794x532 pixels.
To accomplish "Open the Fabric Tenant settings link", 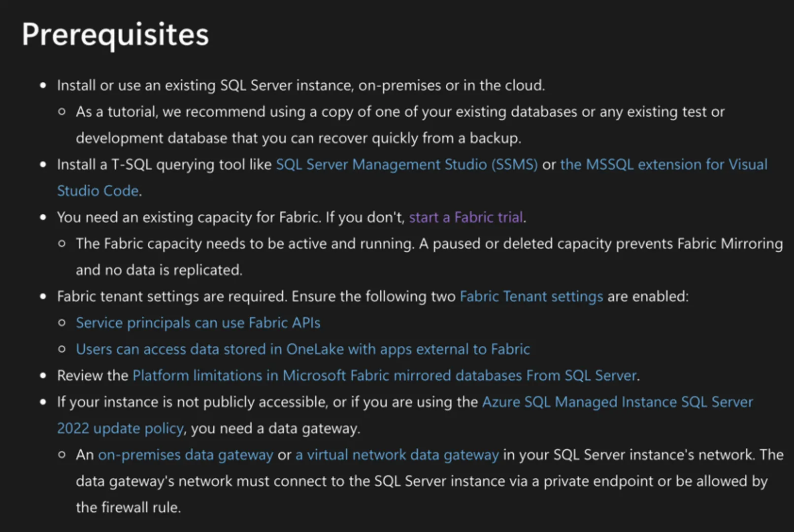I will pos(531,297).
